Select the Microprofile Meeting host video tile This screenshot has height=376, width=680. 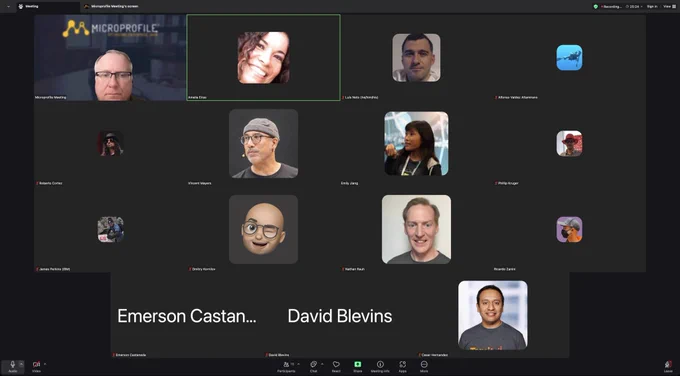click(x=110, y=58)
